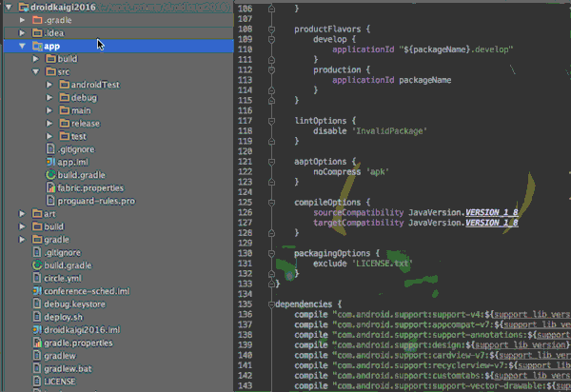
Task: Click the droidkaigi2016.iml file icon
Action: click(37, 330)
